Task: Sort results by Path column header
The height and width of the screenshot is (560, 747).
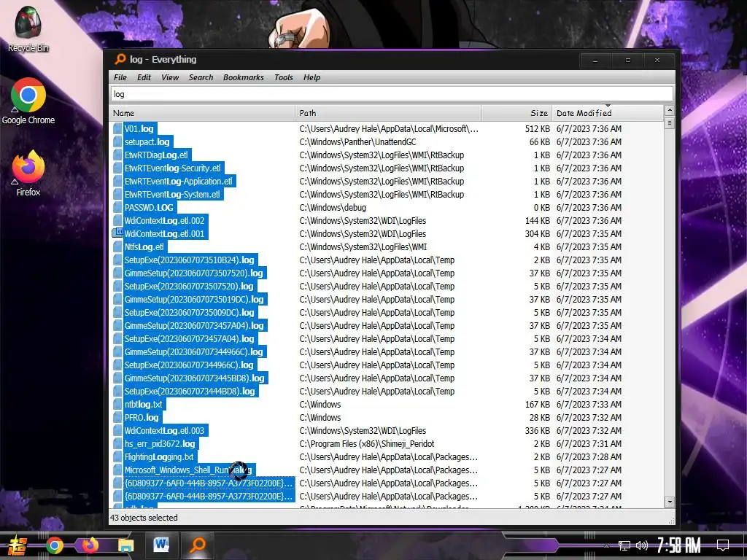Action: point(388,113)
